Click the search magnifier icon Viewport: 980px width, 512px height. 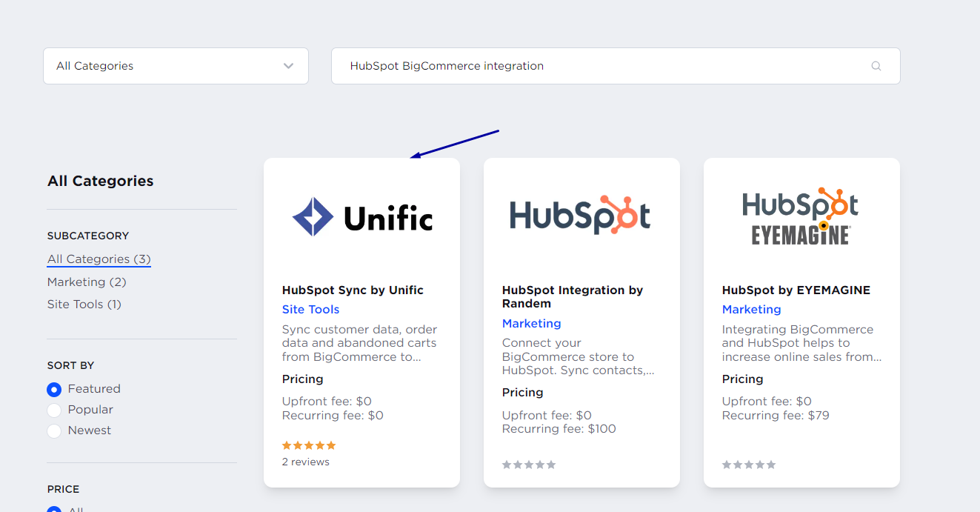pos(876,66)
